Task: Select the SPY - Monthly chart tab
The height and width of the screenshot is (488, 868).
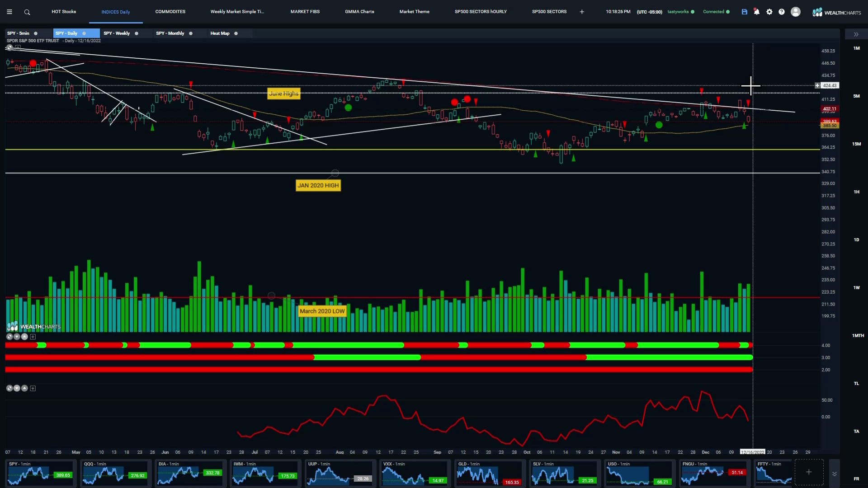Action: click(170, 33)
